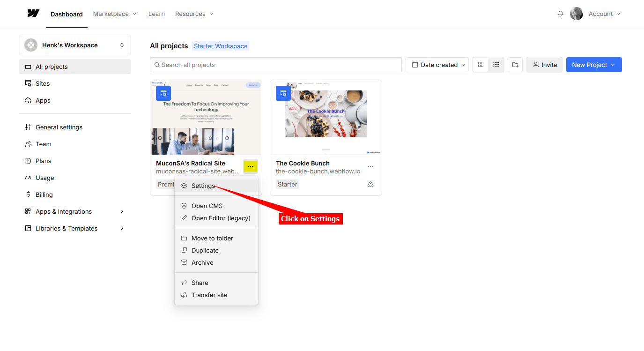Click the All projects heading

pyautogui.click(x=169, y=46)
